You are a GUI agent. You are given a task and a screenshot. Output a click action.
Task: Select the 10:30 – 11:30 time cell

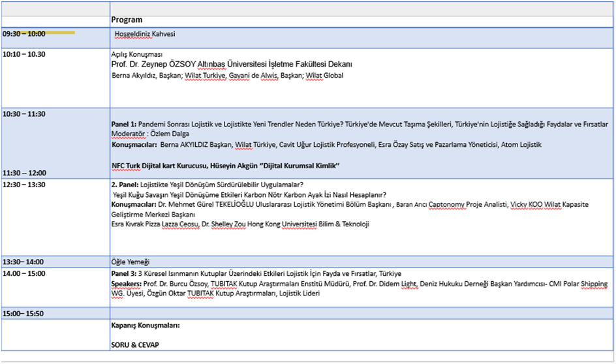tap(23, 114)
